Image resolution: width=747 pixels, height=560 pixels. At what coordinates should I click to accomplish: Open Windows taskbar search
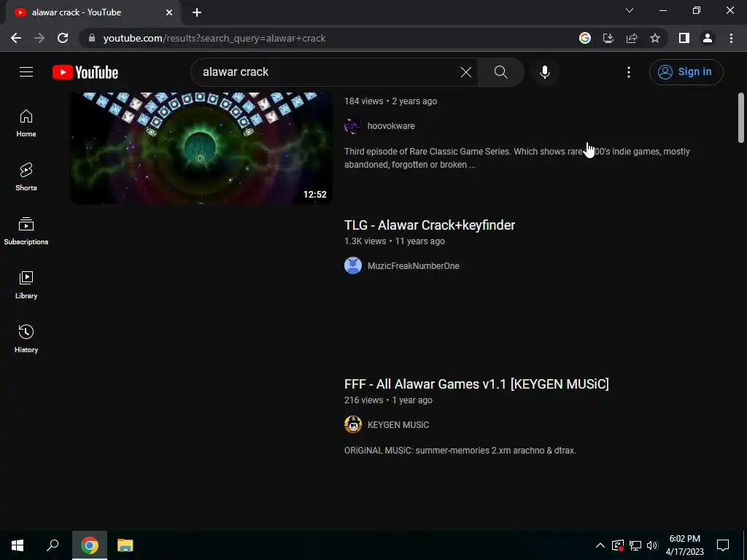[x=53, y=545]
